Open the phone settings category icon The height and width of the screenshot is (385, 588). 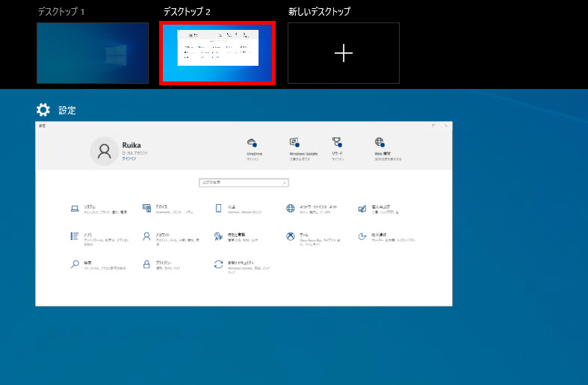(x=218, y=209)
